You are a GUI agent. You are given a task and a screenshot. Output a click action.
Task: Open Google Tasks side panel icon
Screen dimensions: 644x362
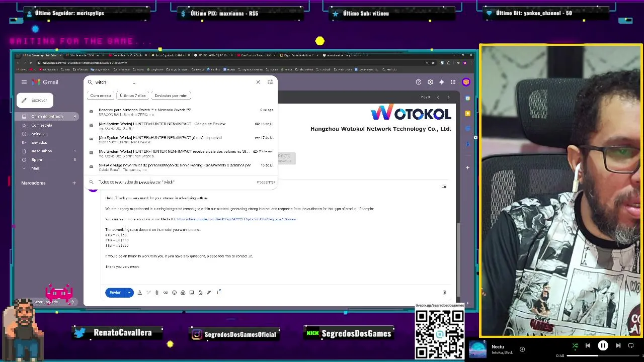(467, 129)
